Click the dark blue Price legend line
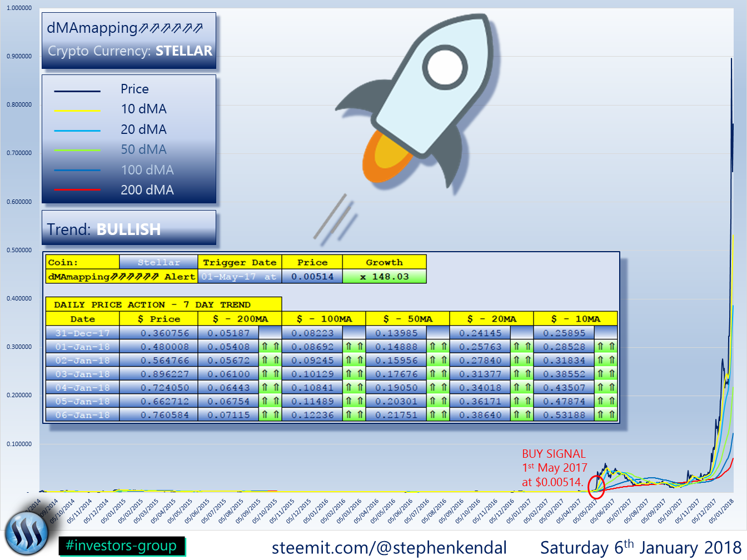 pyautogui.click(x=77, y=91)
